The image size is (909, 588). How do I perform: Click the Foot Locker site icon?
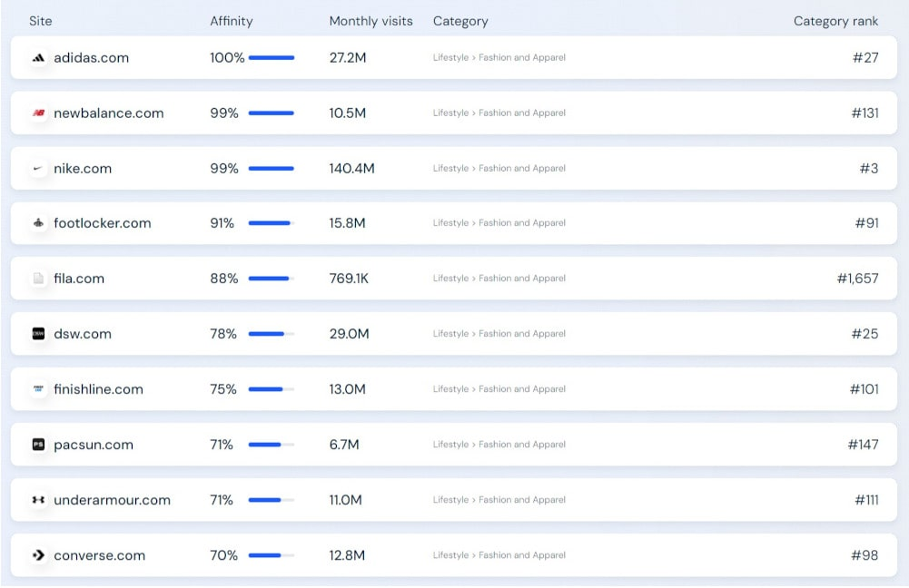click(38, 223)
